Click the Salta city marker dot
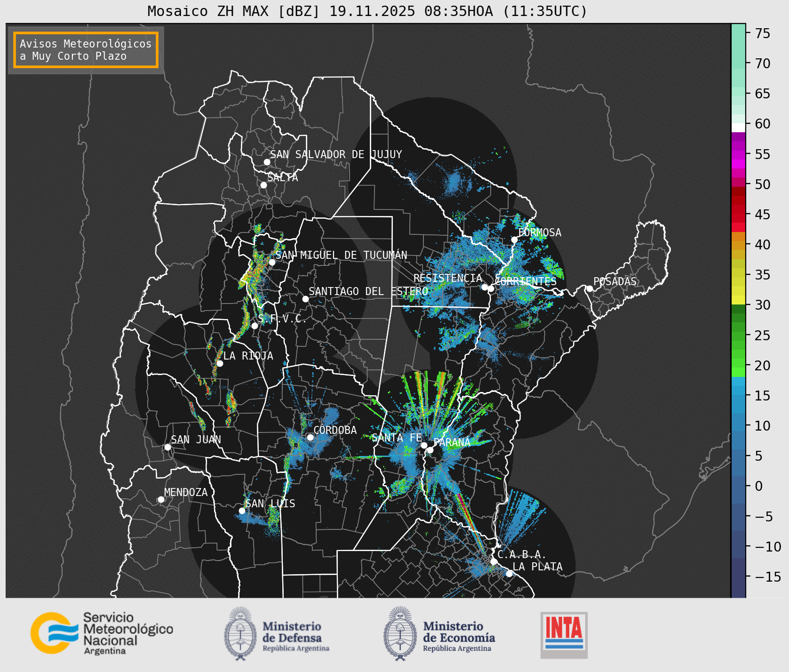Screen dimensions: 789x672 click(x=264, y=185)
